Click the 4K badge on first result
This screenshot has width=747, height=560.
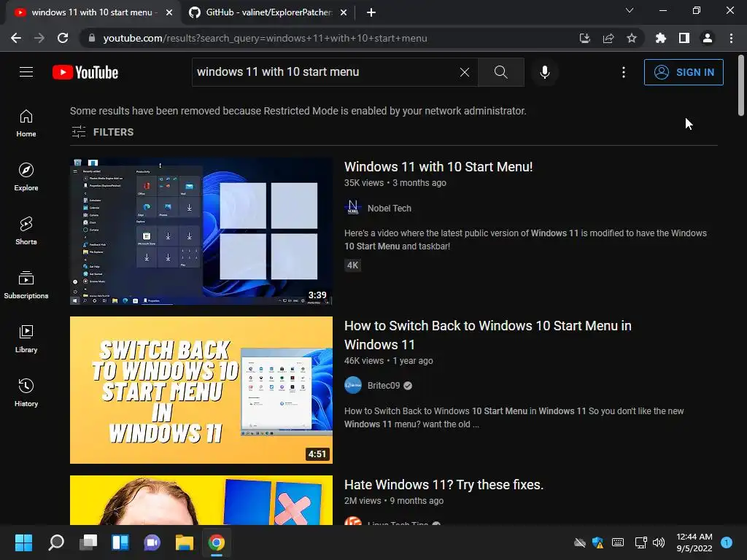(352, 265)
